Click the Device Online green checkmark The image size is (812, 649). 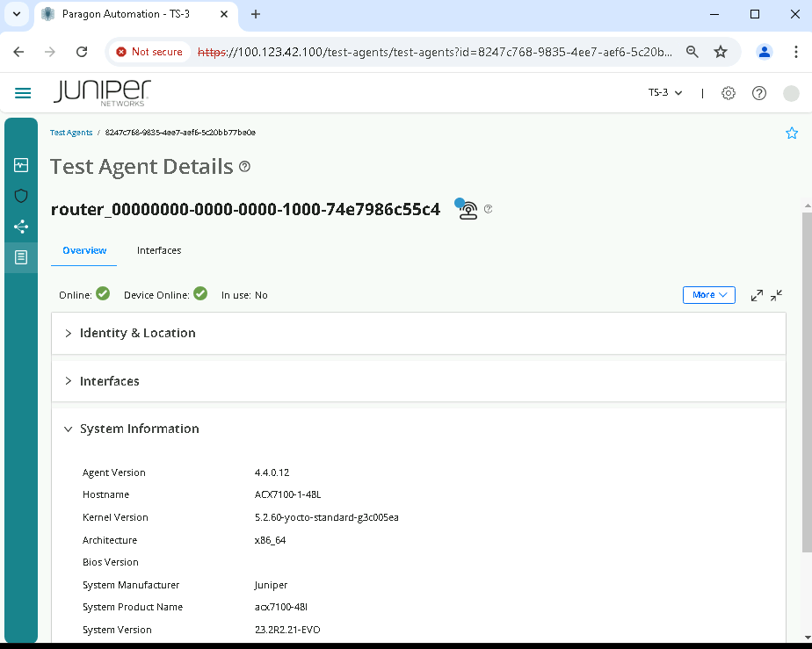pyautogui.click(x=200, y=294)
